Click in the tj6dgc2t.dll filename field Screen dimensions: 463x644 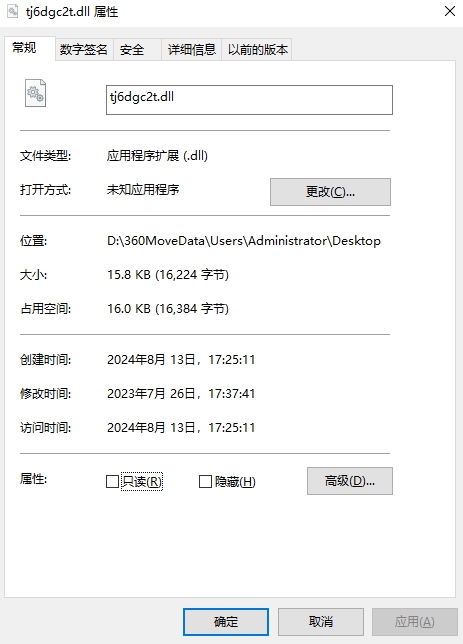tap(249, 100)
